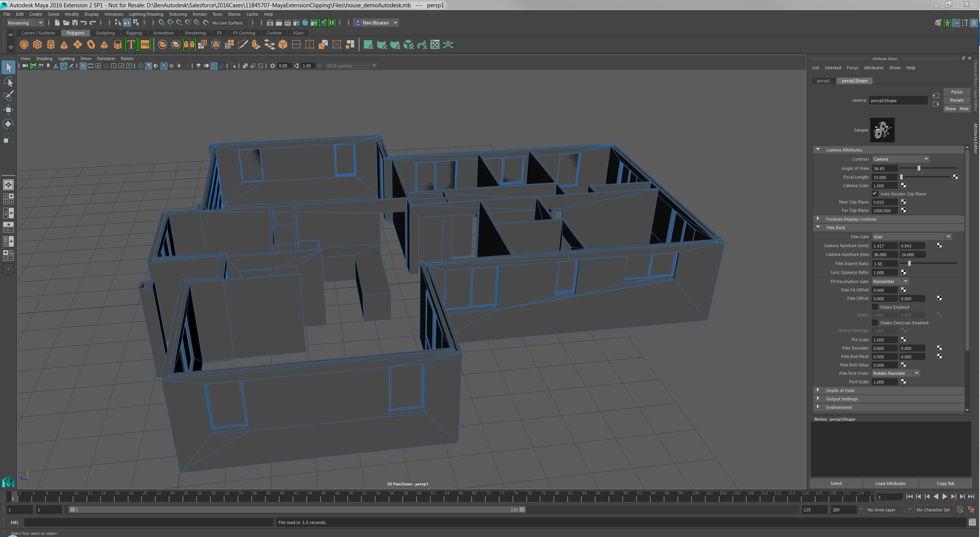The image size is (980, 537).
Task: Open the Texturing menu
Action: tap(178, 14)
